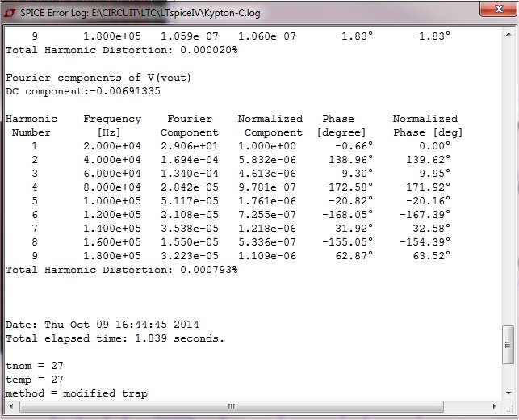Click the horizontal scrollbar thumb
Image resolution: width=519 pixels, height=420 pixels.
click(232, 406)
